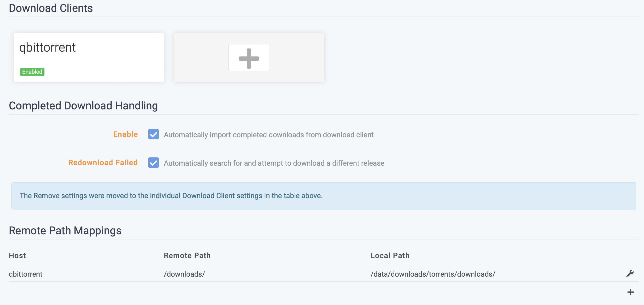The height and width of the screenshot is (305, 644).
Task: Toggle the Redownload Failed checkbox
Action: [x=154, y=163]
